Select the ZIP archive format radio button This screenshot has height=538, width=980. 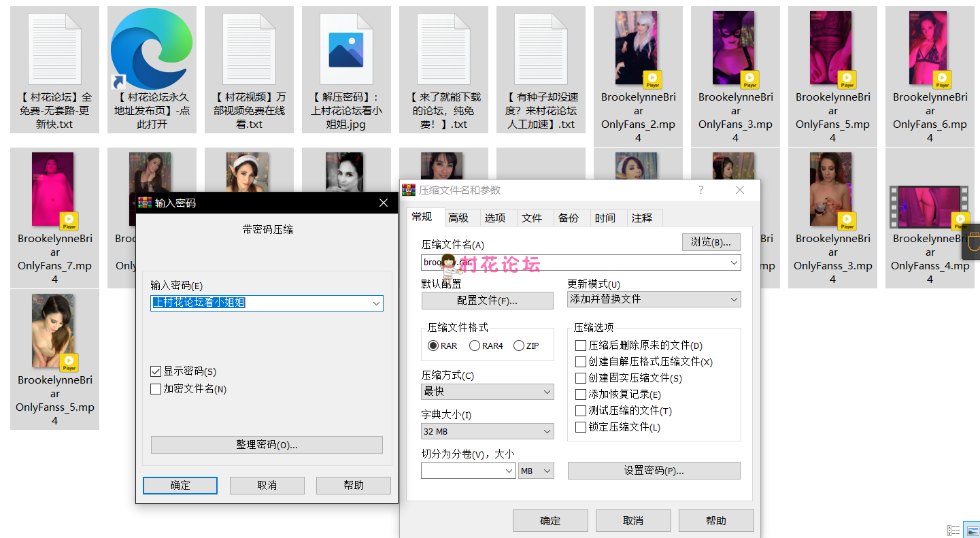[518, 345]
